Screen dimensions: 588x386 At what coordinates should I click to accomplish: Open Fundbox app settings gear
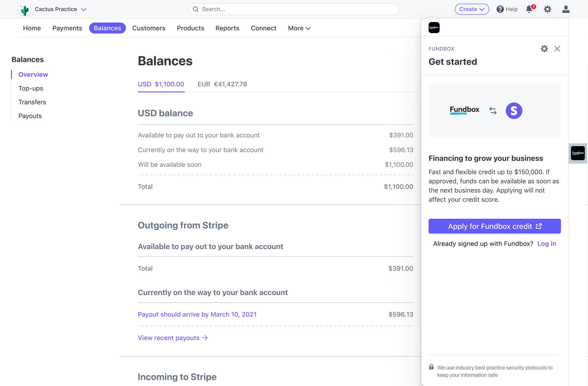pos(544,49)
